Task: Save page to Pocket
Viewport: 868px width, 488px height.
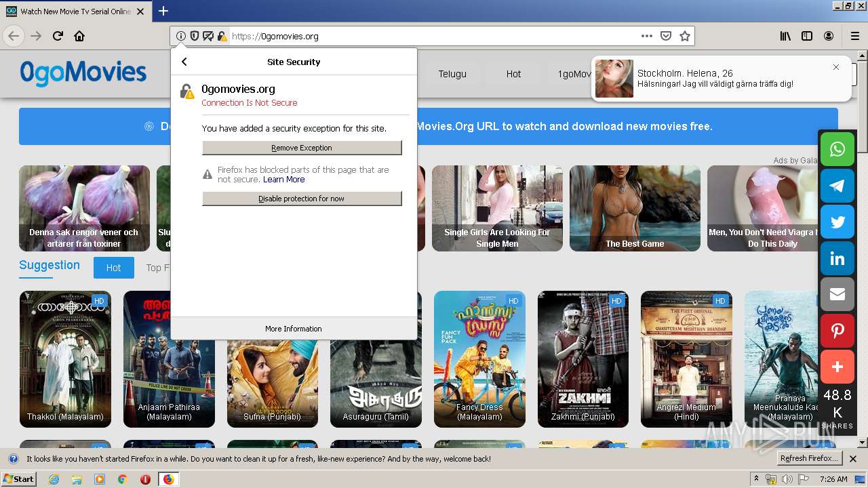Action: coord(666,36)
